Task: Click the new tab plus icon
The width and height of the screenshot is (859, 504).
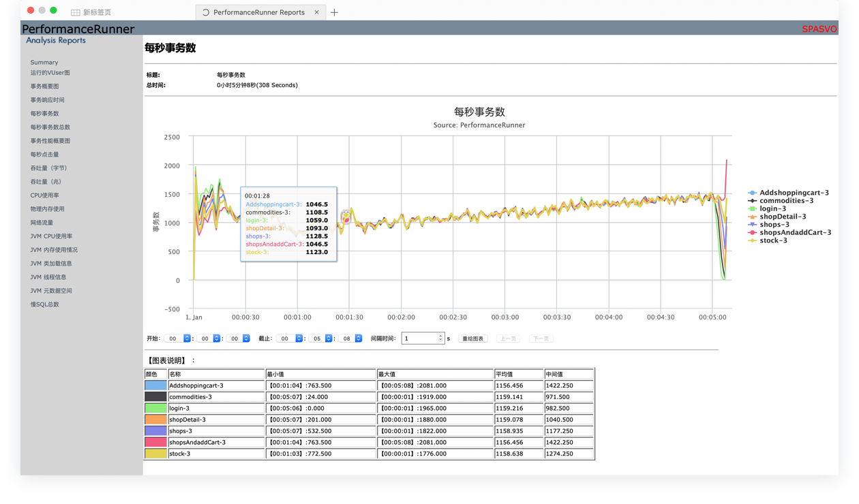Action: click(334, 12)
